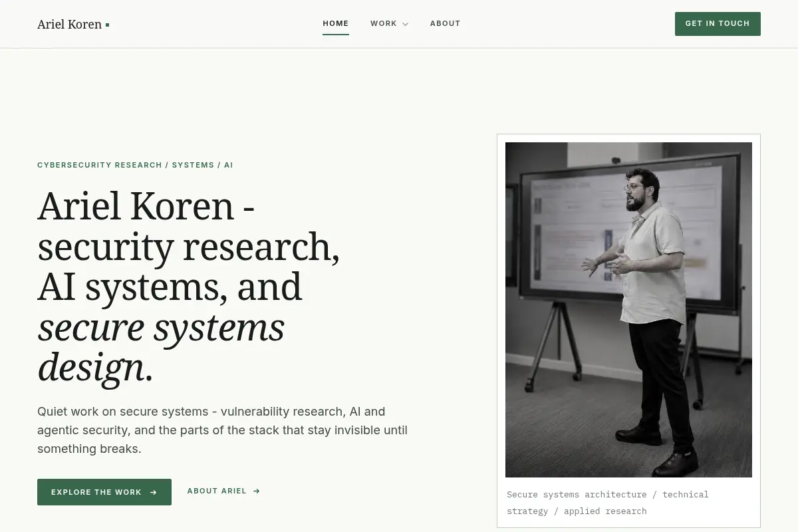Click the Explore the Work button

click(x=104, y=492)
